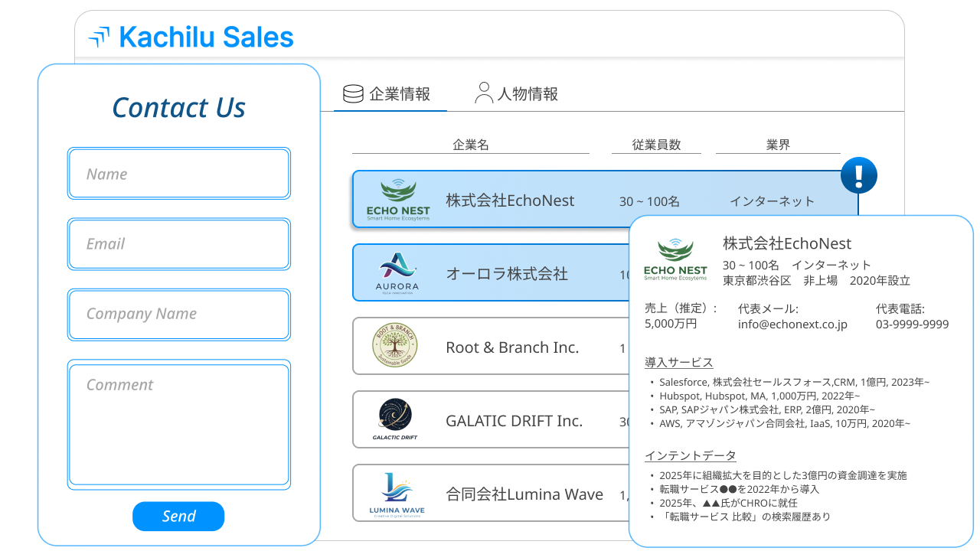Click the Lumina Wave logo
Viewport: 980px width, 551px height.
[x=398, y=493]
